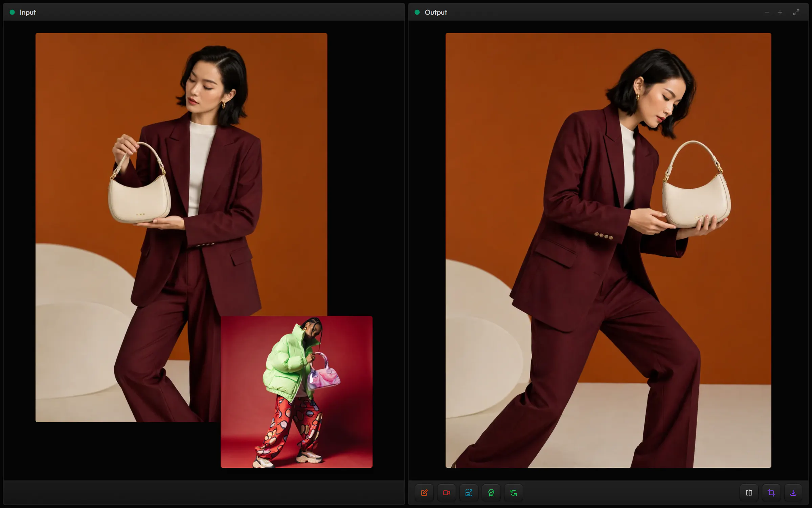Click the main input image of suited woman

point(181,227)
